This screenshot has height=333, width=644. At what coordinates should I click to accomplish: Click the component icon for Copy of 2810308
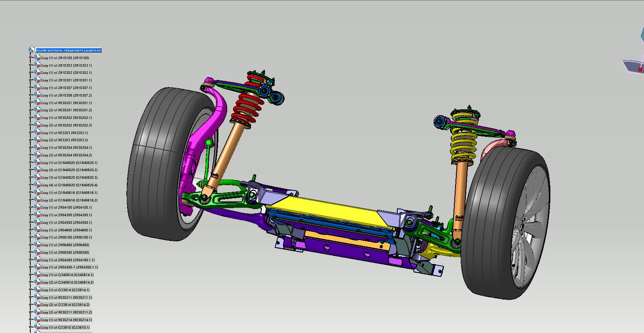[37, 95]
